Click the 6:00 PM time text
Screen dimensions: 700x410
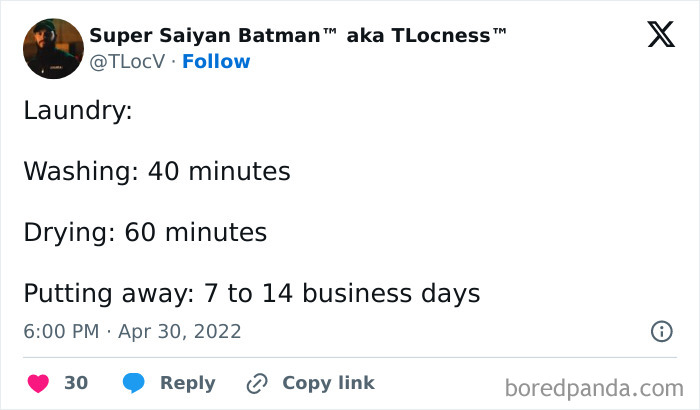point(62,331)
